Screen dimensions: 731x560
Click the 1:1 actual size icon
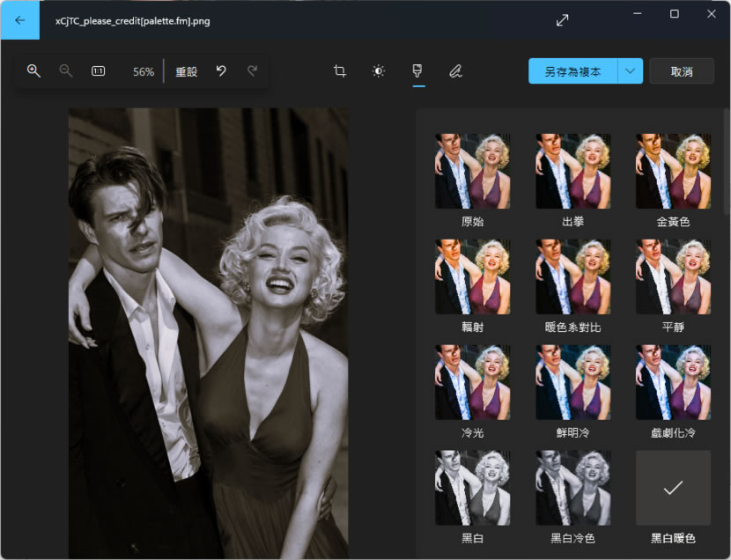98,71
